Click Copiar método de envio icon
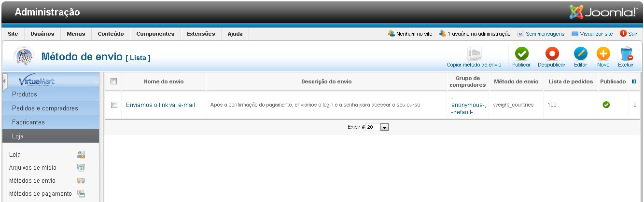The image size is (644, 202). [x=474, y=54]
